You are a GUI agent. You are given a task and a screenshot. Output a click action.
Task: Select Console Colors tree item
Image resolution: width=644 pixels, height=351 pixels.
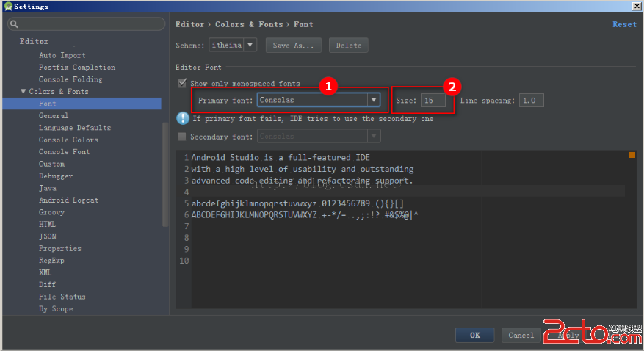pos(68,140)
